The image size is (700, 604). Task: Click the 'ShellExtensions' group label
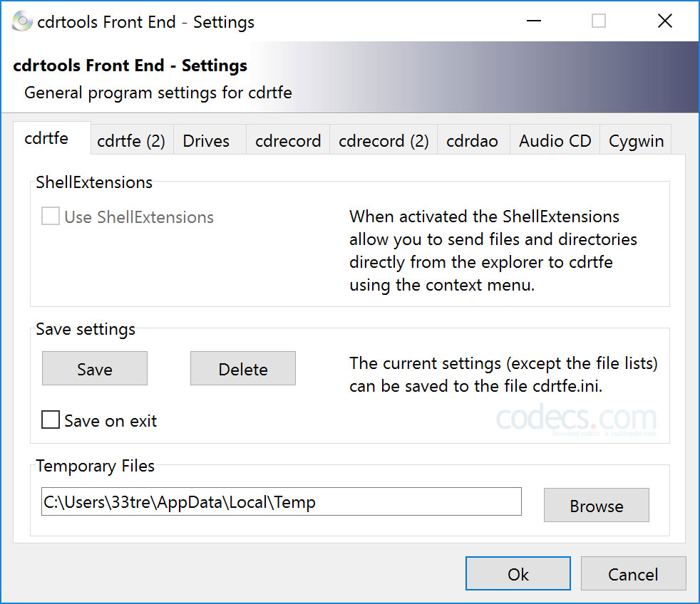[94, 182]
